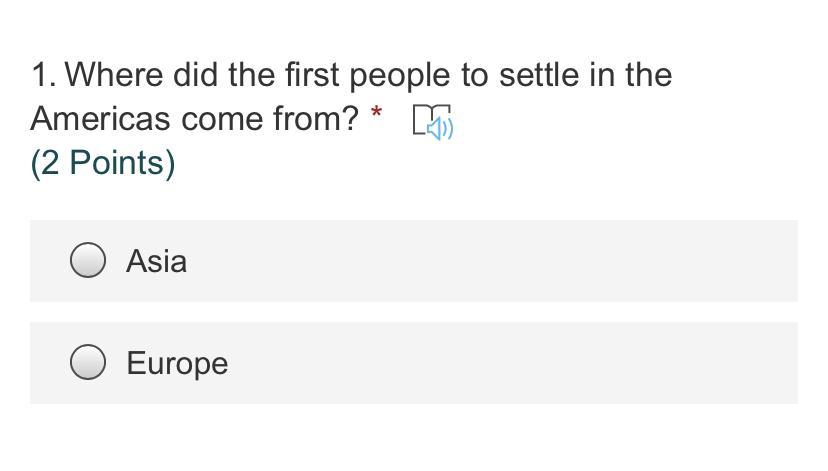Click the red required asterisk
This screenshot has height=471, width=828.
(376, 114)
